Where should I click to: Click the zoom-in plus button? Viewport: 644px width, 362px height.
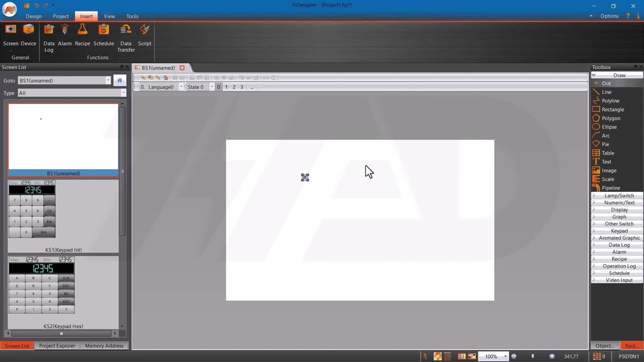(552, 356)
